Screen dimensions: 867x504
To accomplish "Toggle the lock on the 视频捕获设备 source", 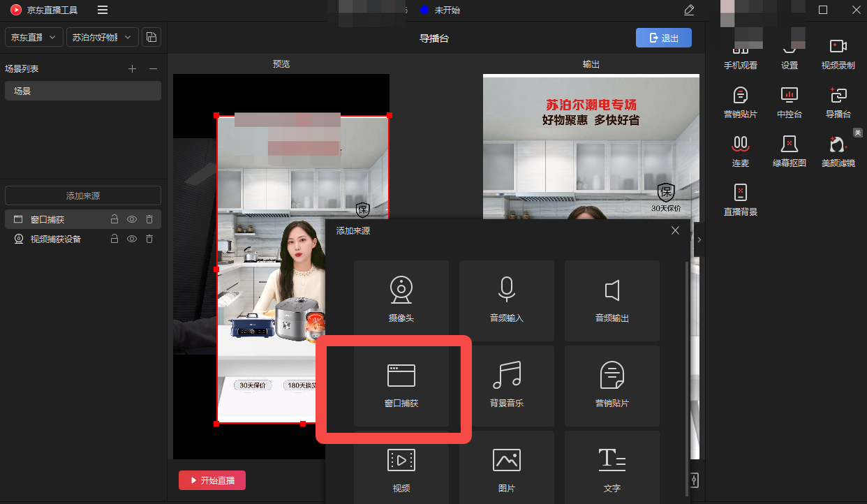I will pyautogui.click(x=114, y=239).
